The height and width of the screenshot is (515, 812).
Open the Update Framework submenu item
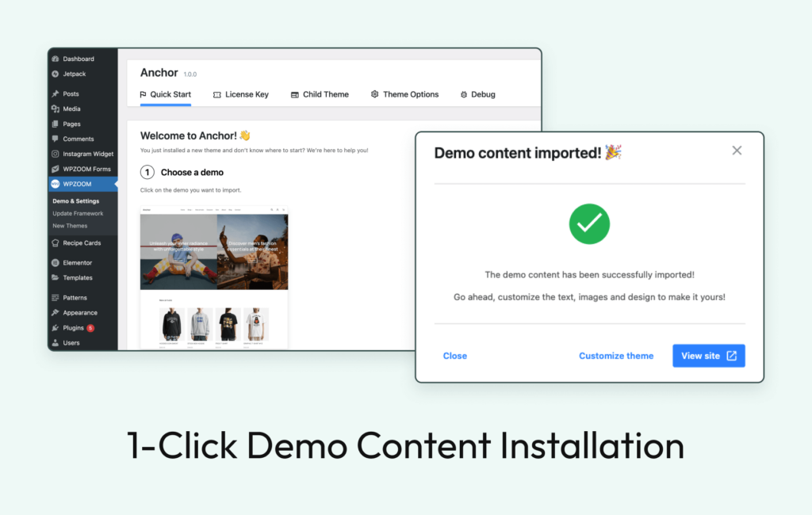tap(78, 213)
